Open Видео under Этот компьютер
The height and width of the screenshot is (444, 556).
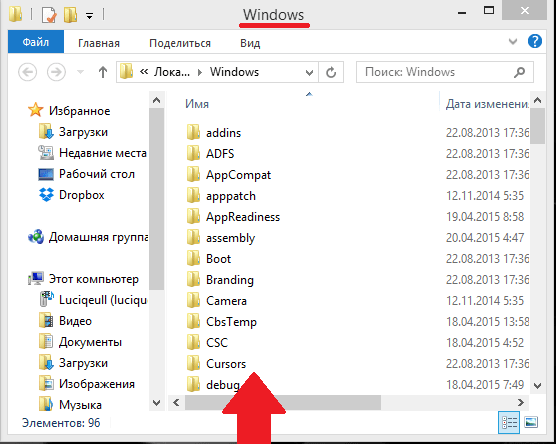pos(75,321)
